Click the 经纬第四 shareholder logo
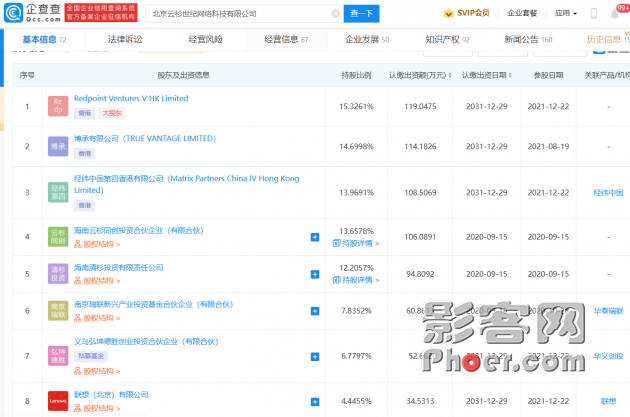The width and height of the screenshot is (630, 417). 58,192
